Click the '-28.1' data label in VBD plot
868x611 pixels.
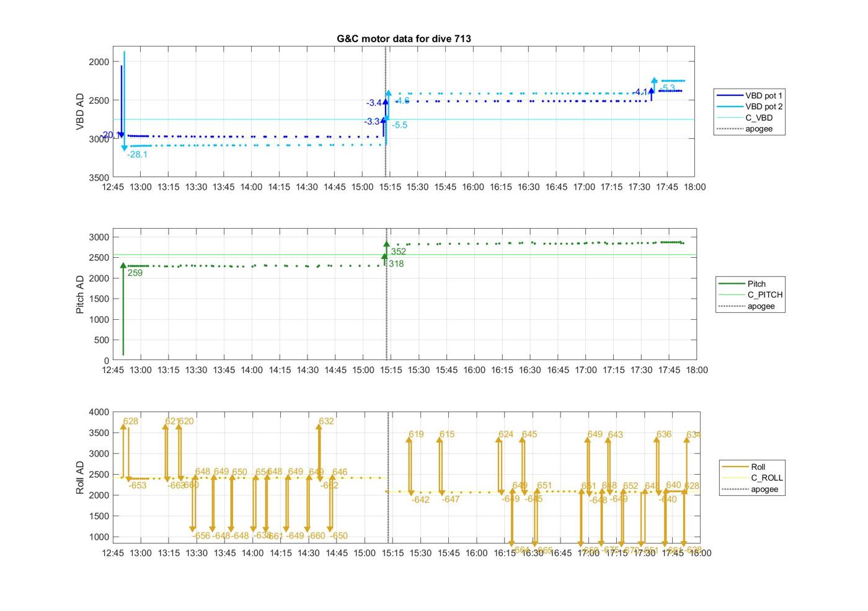[137, 154]
